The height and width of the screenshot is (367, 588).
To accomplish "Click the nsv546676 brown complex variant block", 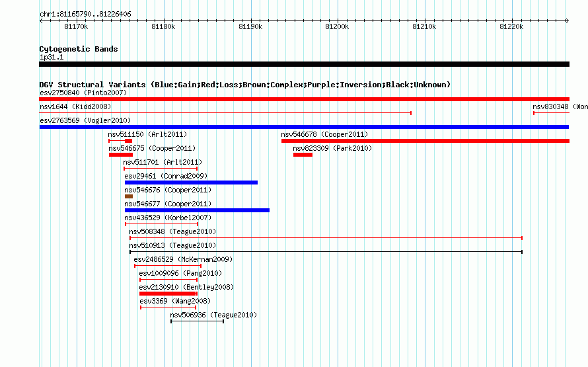I will click(129, 196).
